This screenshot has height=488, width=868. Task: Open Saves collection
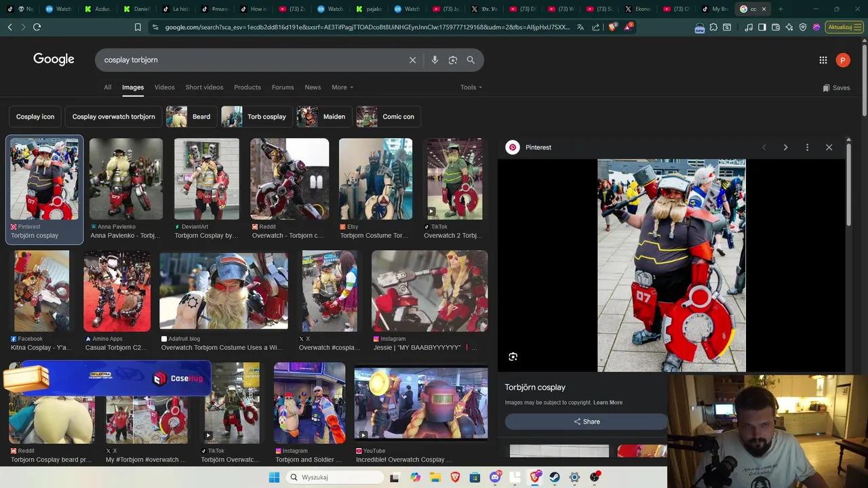pos(836,87)
